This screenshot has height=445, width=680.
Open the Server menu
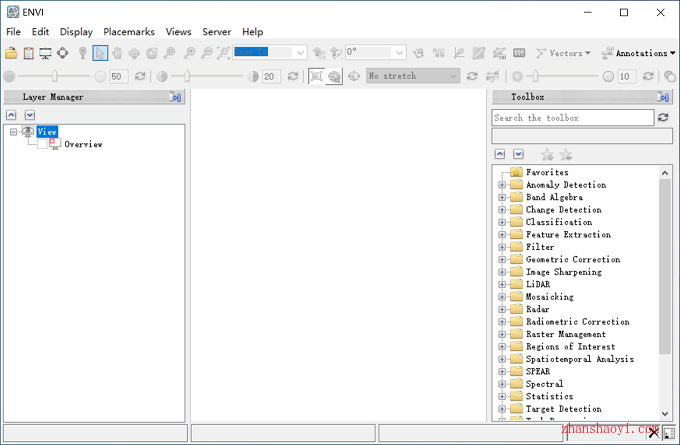[216, 32]
